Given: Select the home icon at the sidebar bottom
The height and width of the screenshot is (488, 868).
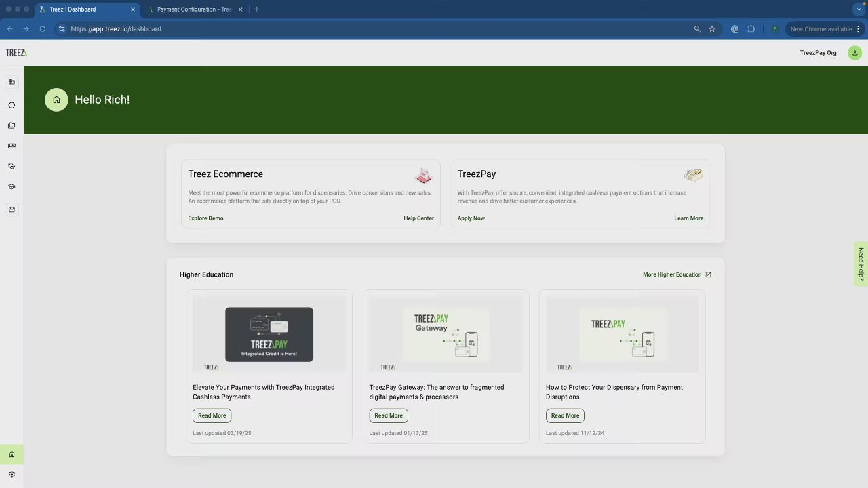Looking at the screenshot, I should (12, 454).
